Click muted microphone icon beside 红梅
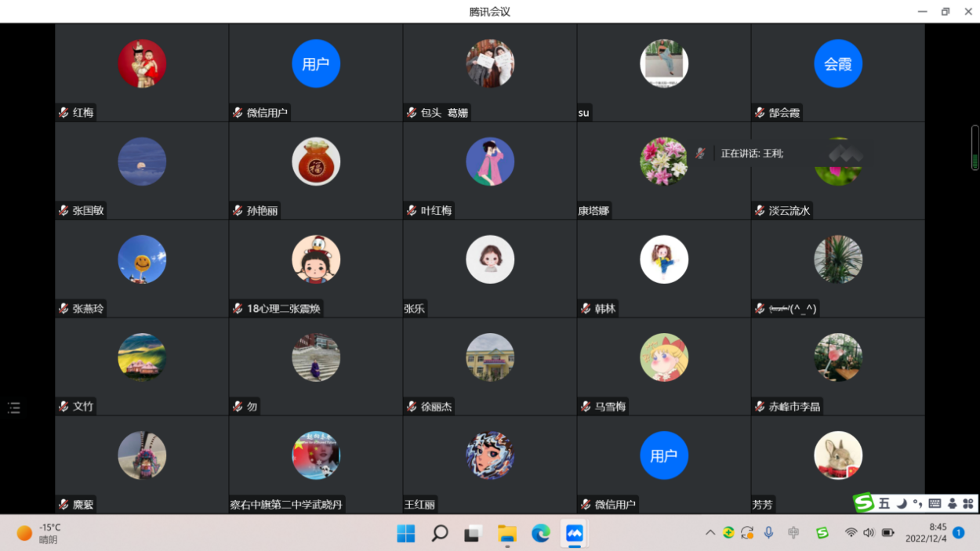 (x=64, y=113)
